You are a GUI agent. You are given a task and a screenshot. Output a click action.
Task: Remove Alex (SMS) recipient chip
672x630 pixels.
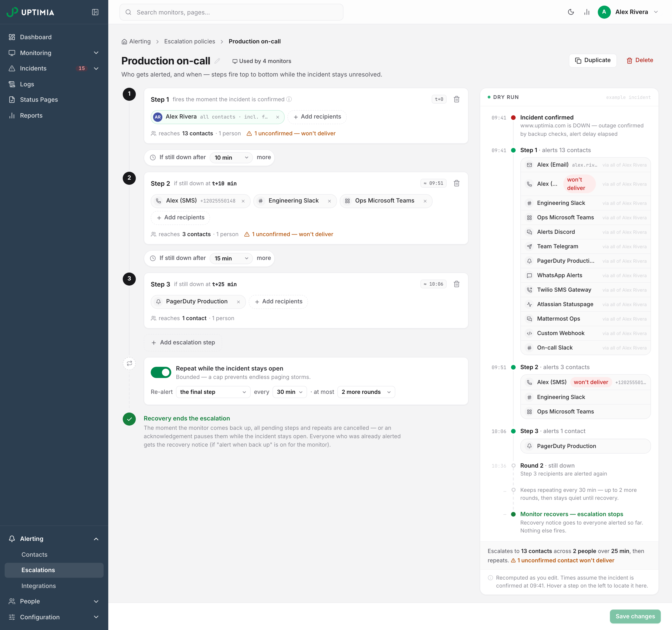click(243, 201)
